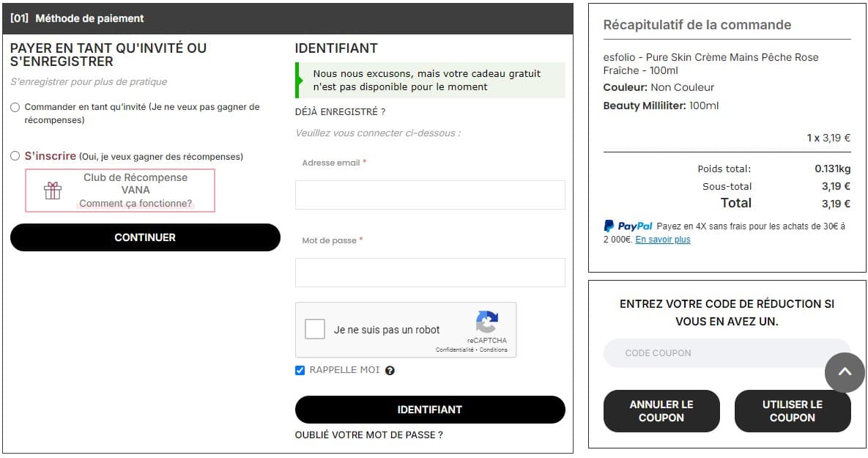The image size is (868, 458).
Task: Uncheck the Rappelle Moi checkbox
Action: click(300, 371)
